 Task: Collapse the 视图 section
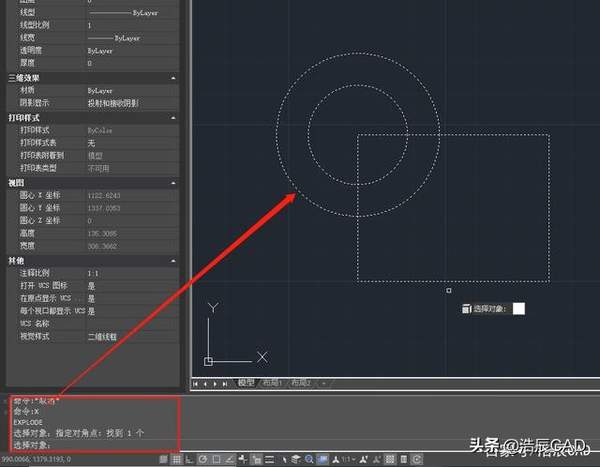173,183
